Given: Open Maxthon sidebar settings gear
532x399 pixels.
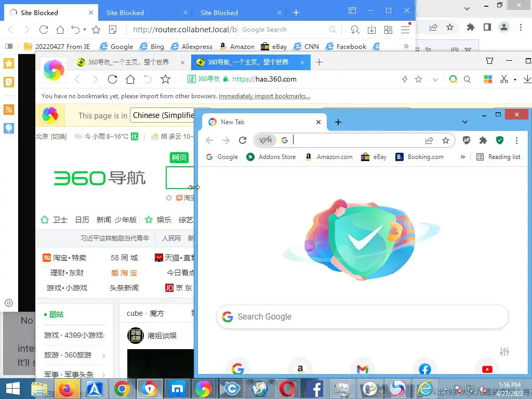Looking at the screenshot, I should [x=9, y=303].
